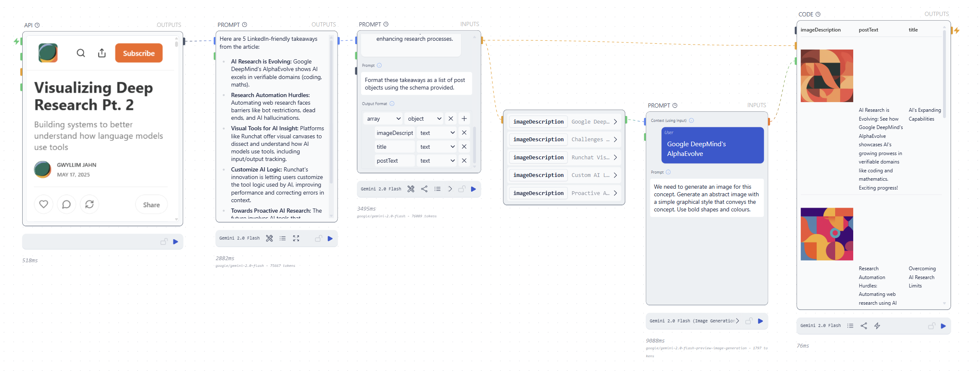Remove the imageDescript schema field
Screen dimensions: 980x377
(x=464, y=133)
